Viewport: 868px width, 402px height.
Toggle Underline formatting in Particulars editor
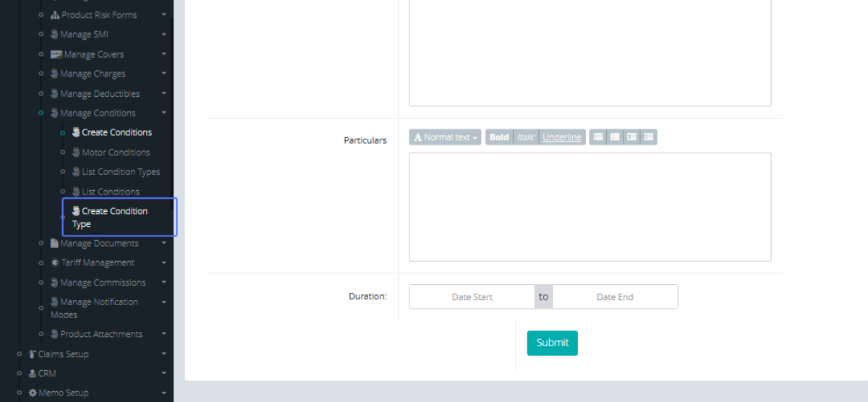pyautogui.click(x=562, y=137)
